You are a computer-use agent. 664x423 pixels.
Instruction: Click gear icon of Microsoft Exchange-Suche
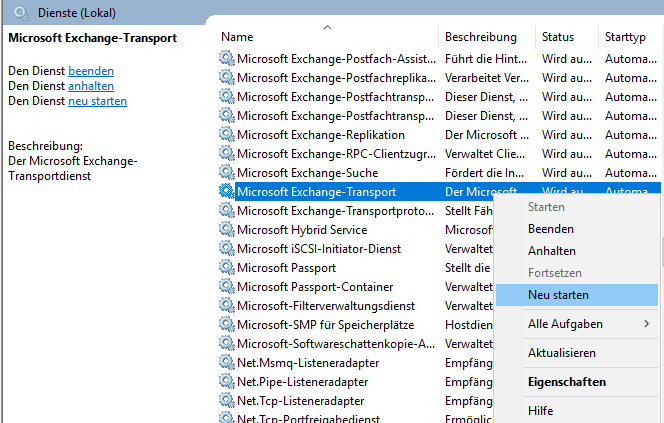point(227,173)
